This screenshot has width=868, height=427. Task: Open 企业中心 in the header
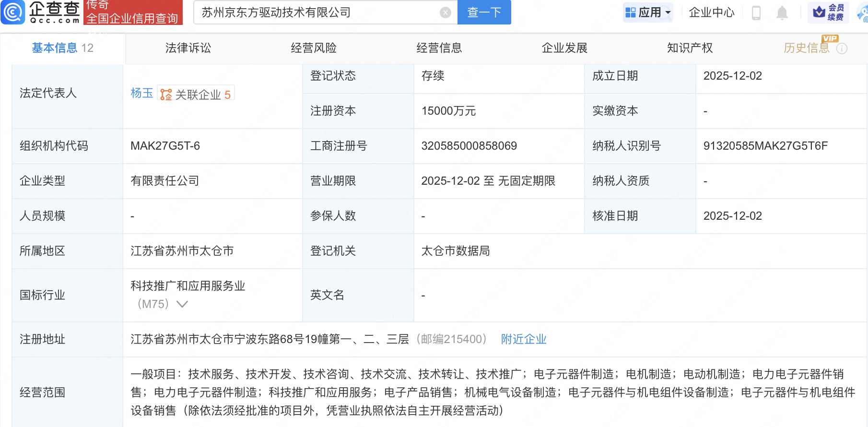pos(712,12)
